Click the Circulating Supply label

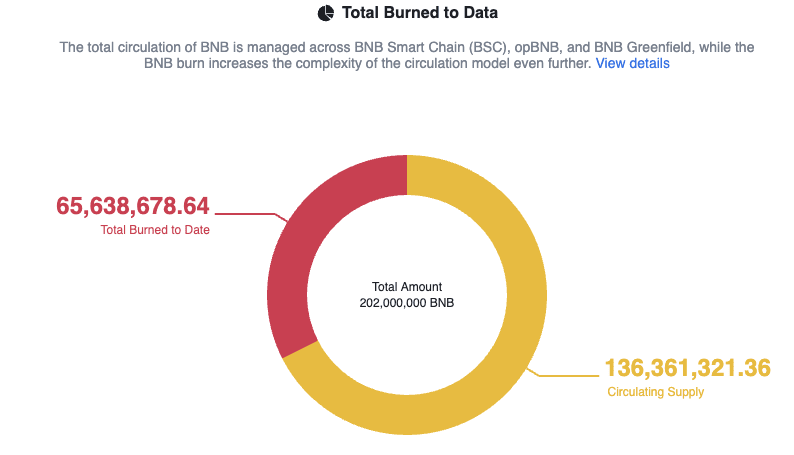tap(656, 392)
